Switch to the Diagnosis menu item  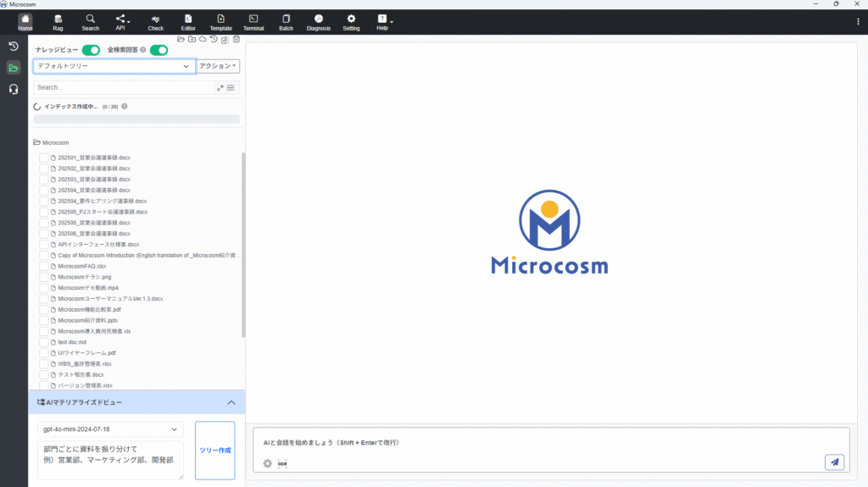point(319,22)
